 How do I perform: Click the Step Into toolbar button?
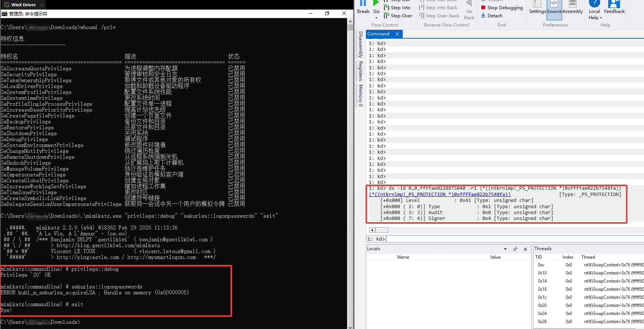397,8
